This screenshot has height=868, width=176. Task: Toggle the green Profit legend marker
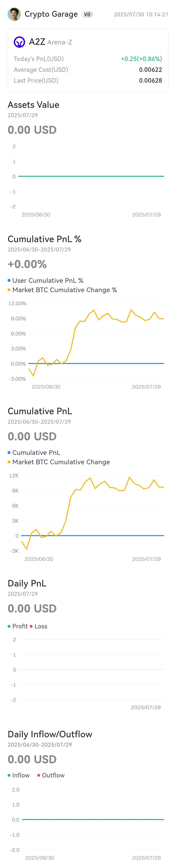click(x=9, y=626)
